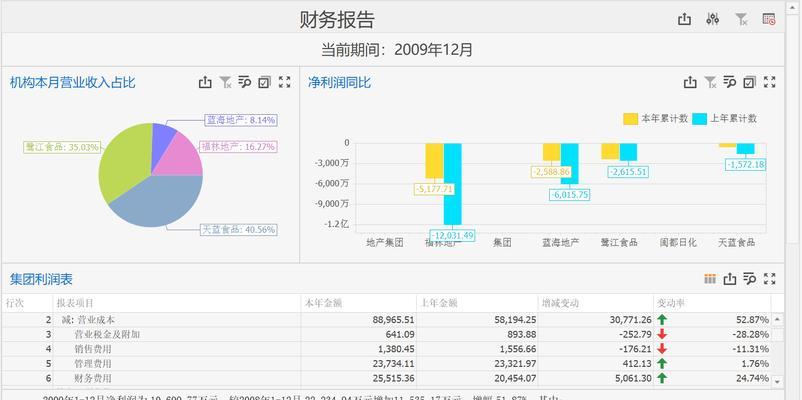802x400 pixels.
Task: Maximize the 集团利润表 panel
Action: click(769, 279)
